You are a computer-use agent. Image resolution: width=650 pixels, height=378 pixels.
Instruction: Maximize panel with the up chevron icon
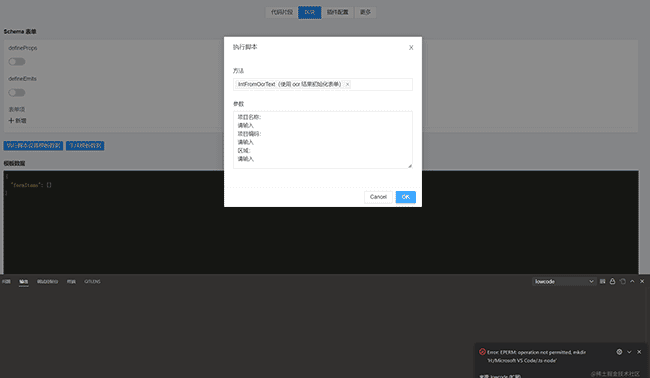632,281
